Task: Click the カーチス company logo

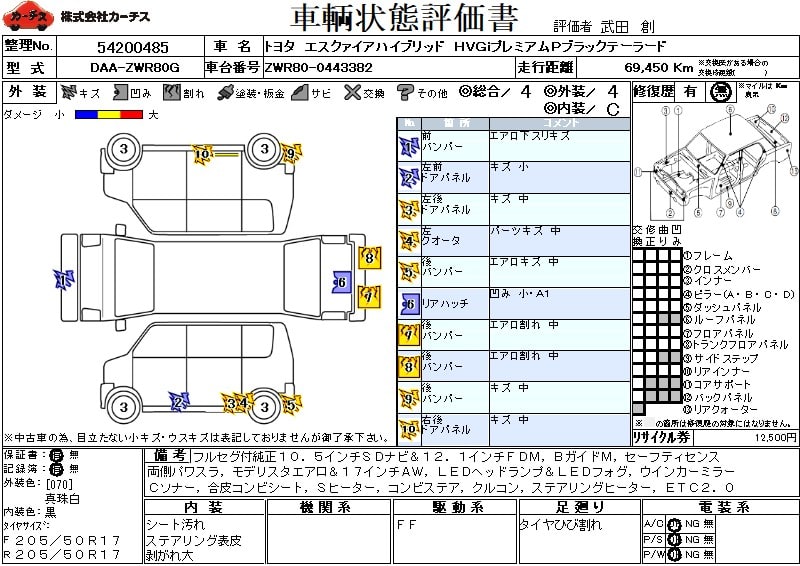Action: tap(28, 16)
